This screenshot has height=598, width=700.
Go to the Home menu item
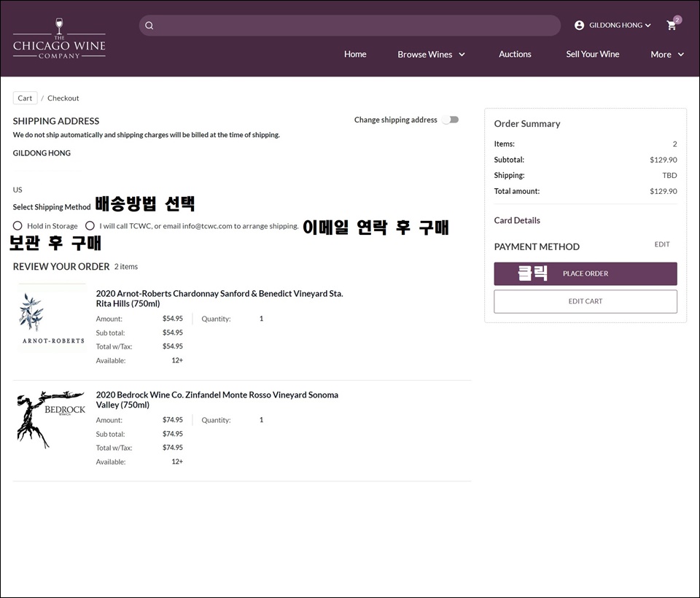(x=355, y=54)
